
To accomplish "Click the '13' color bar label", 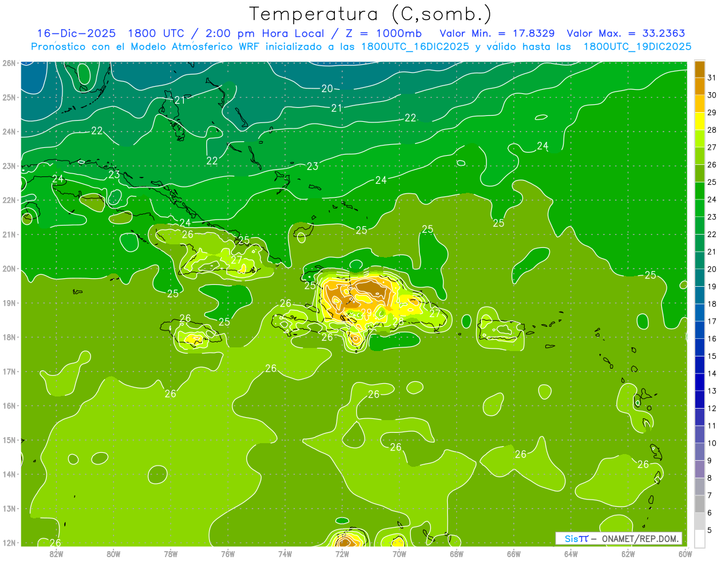I will point(712,391).
